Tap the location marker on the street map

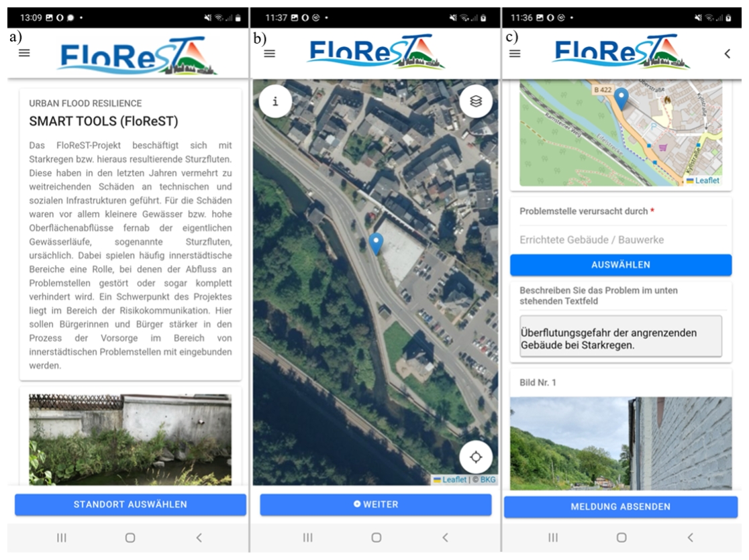point(621,99)
